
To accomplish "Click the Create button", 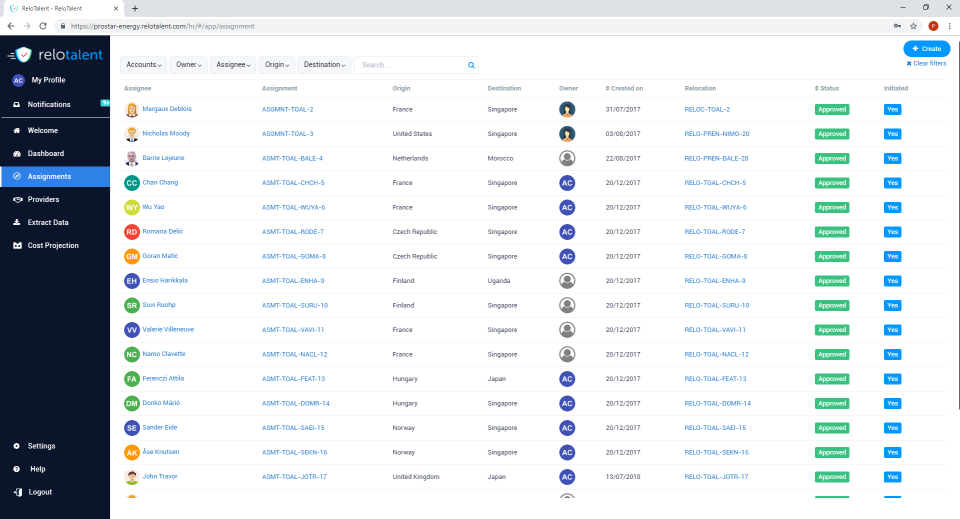I will point(926,49).
